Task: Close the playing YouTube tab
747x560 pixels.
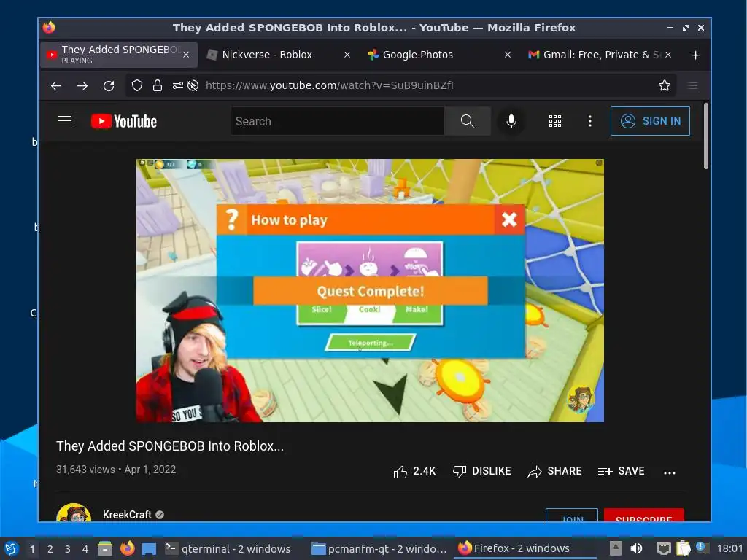Action: [x=186, y=55]
